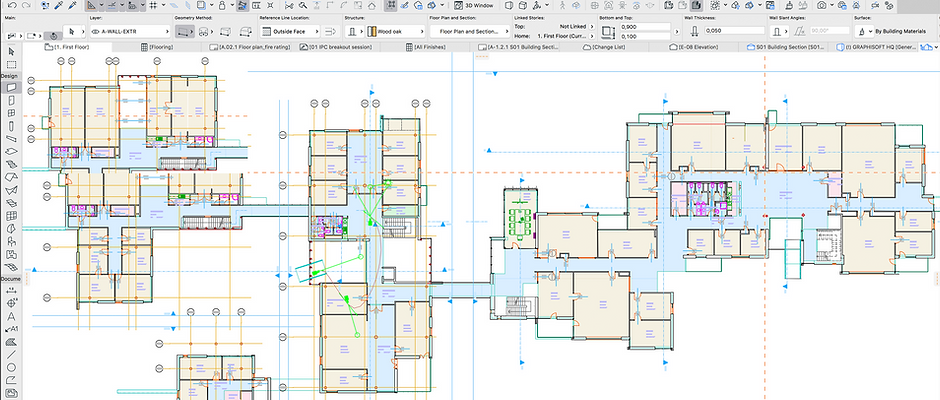Select the Line tool in toolbox
The image size is (940, 400).
[x=11, y=354]
